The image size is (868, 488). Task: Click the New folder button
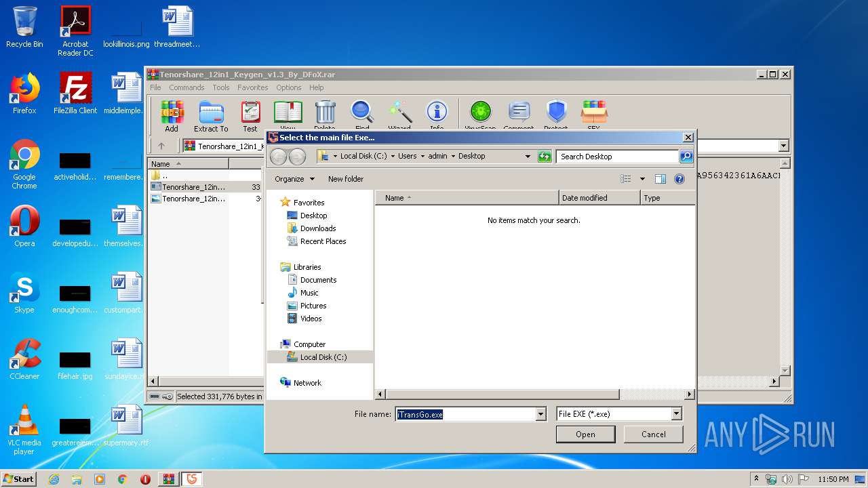346,179
